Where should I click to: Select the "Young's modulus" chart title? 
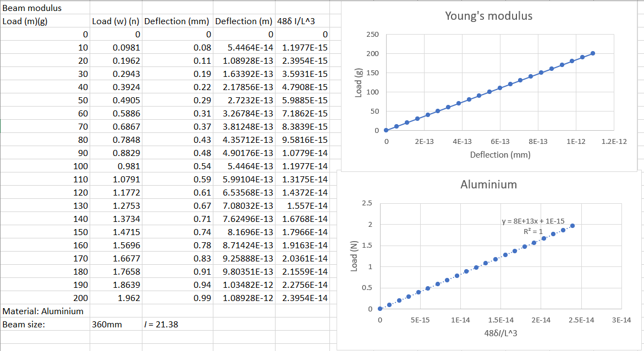coord(489,16)
